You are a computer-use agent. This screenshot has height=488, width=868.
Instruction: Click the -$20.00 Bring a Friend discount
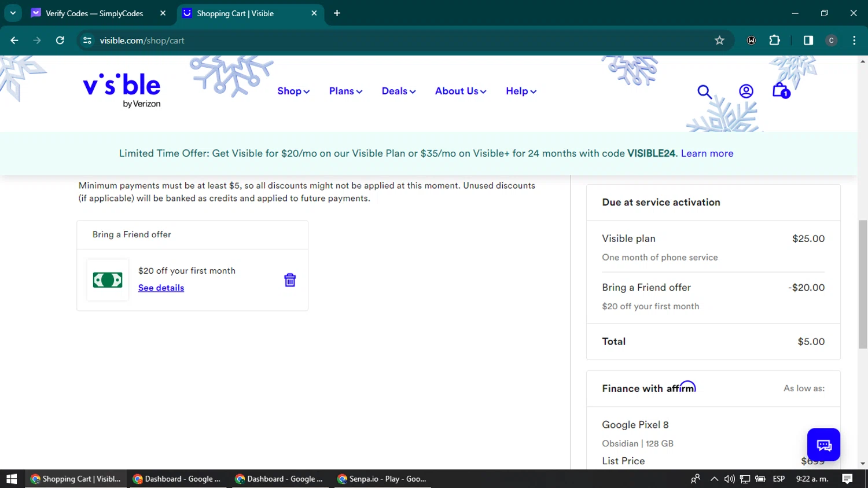(806, 288)
